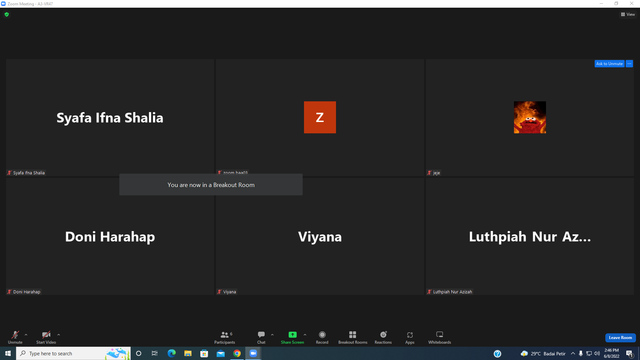Switch to Google Chrome on taskbar
Screen dimensions: 640x360
pyautogui.click(x=237, y=353)
